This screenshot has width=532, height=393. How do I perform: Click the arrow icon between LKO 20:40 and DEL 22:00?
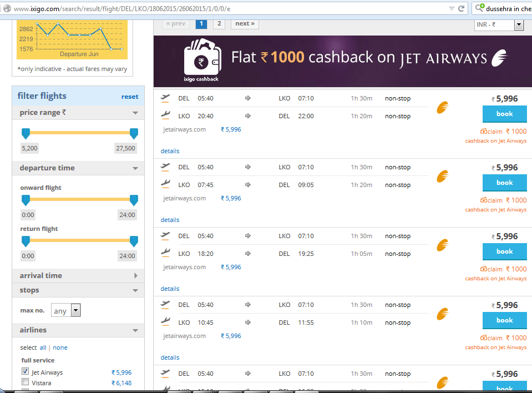tap(247, 115)
